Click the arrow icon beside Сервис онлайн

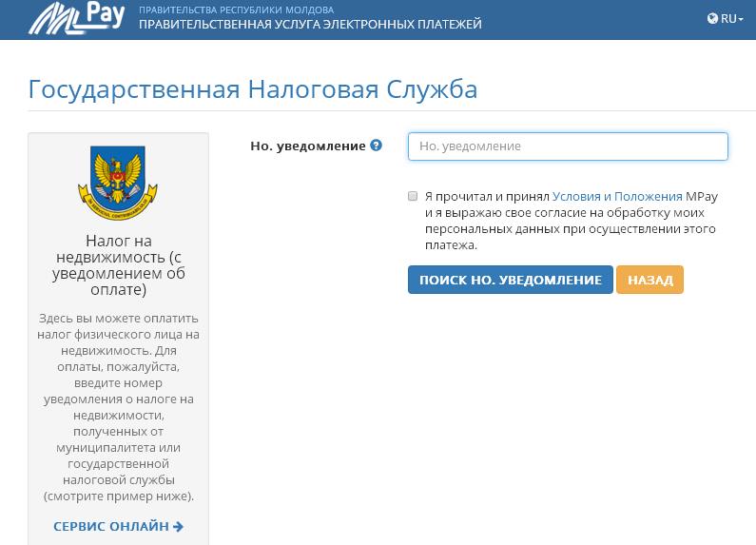179,526
